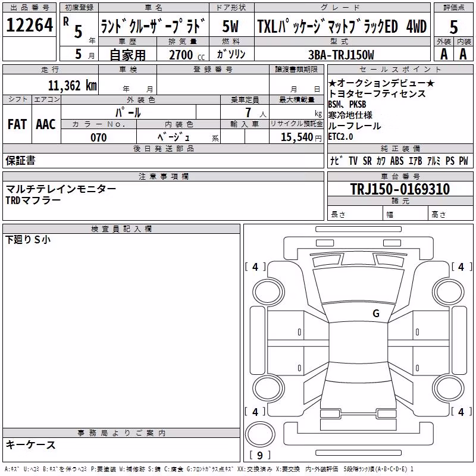Select the inspector note 下廻りS小
The height and width of the screenshot is (476, 476).
pos(28,240)
